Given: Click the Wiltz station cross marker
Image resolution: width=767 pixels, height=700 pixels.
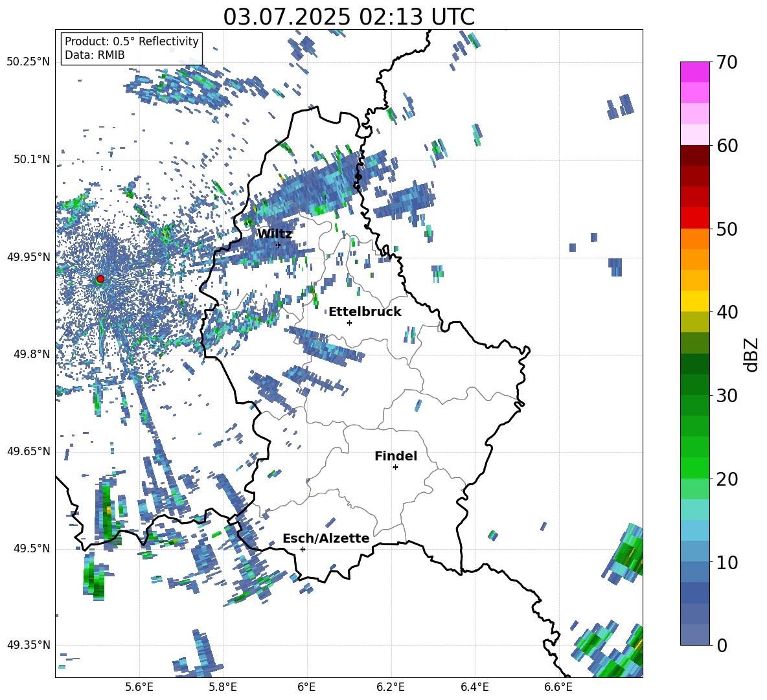Looking at the screenshot, I should pyautogui.click(x=279, y=245).
